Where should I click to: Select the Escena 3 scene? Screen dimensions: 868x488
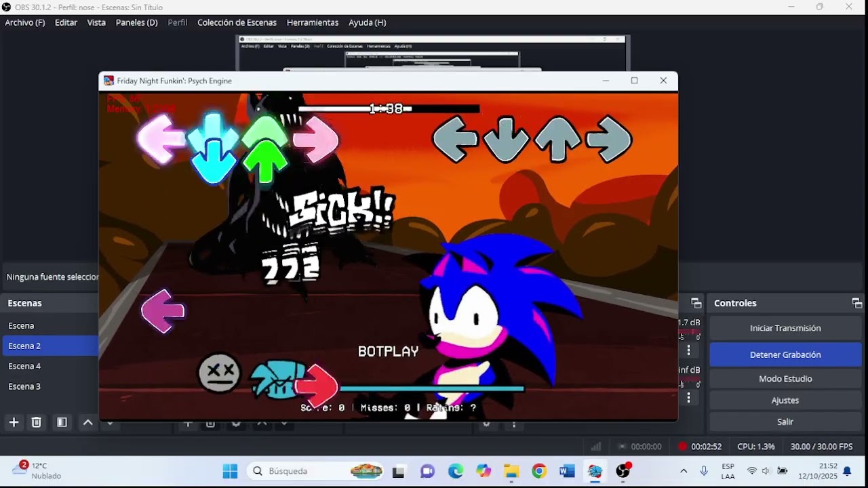50,386
